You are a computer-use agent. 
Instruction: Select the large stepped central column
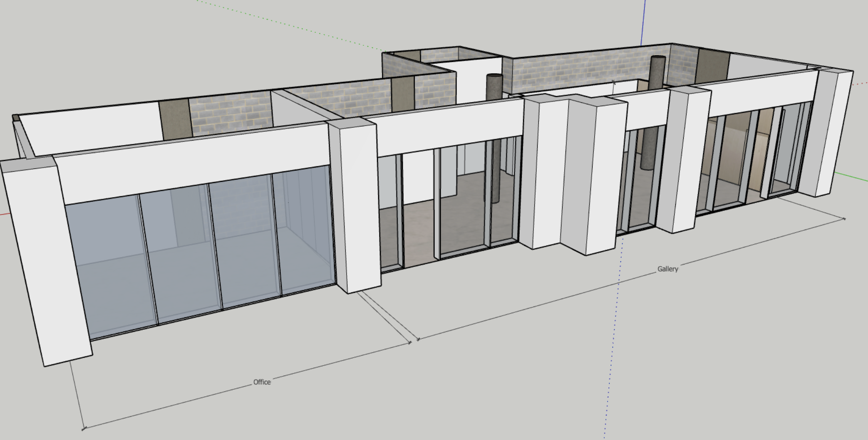tap(574, 175)
